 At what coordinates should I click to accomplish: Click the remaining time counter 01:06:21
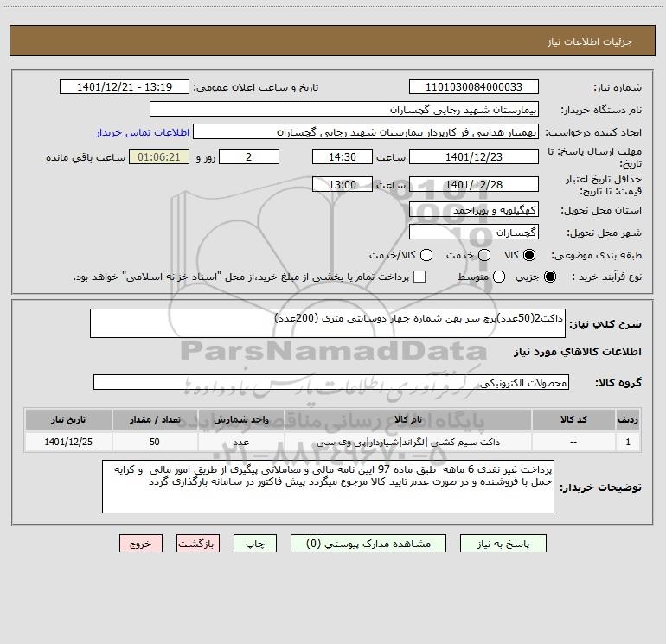159,156
